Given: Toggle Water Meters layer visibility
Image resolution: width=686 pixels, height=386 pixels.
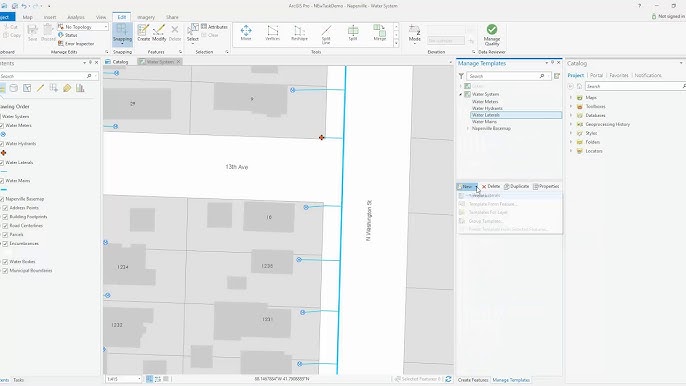Looking at the screenshot, I should pyautogui.click(x=2, y=126).
